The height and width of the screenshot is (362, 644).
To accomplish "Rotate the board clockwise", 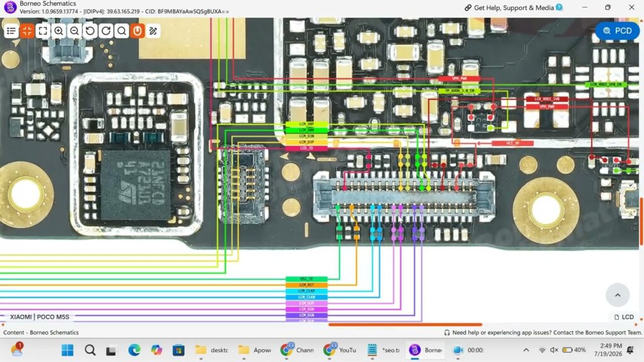I will [106, 31].
